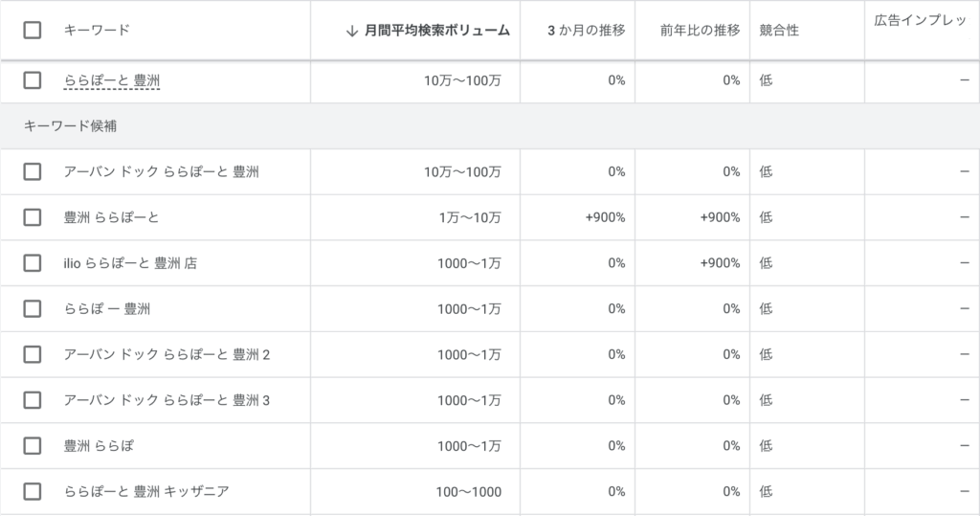
Task: Check the box for ららぽーと 豊洲
Action: click(x=33, y=80)
